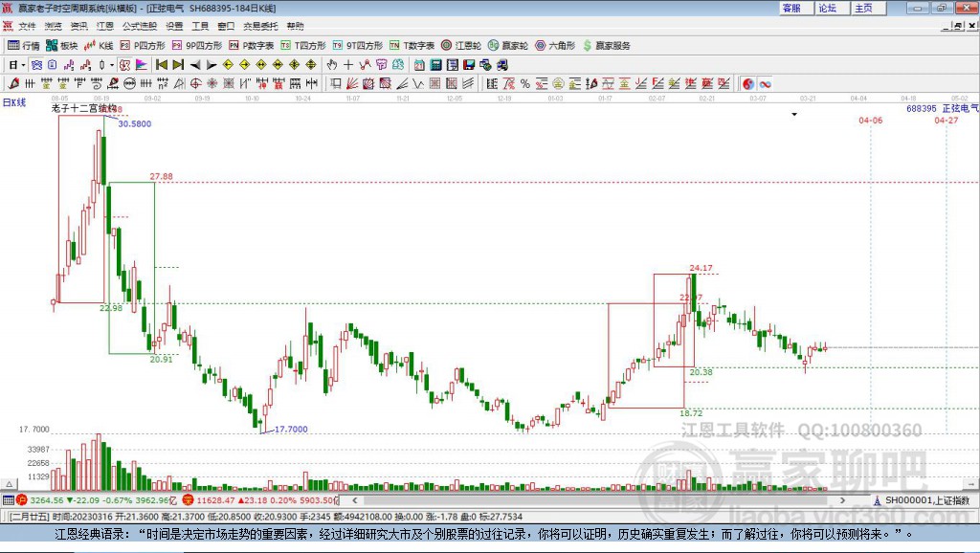Screen dimensions: 980x553
Task: Click the 04-06 date cycle marker
Action: coord(871,120)
